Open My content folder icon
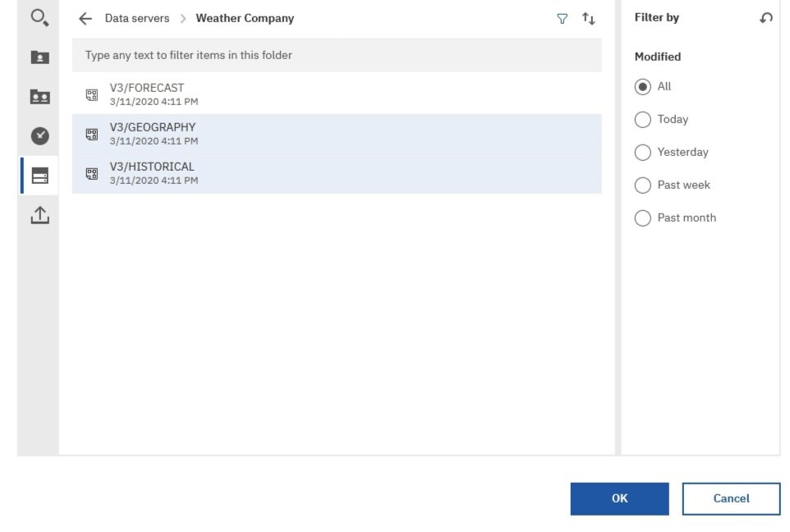This screenshot has height=532, width=790. click(39, 57)
